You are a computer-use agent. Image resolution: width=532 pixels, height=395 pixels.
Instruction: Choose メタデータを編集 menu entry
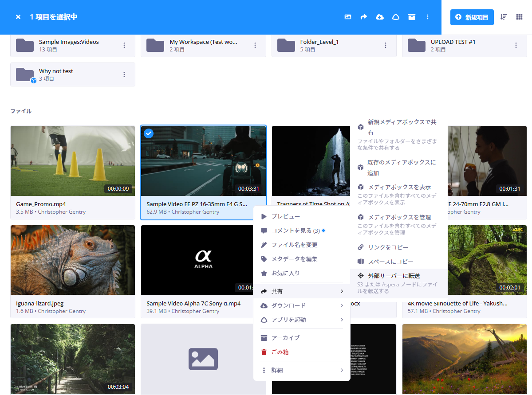click(302, 259)
